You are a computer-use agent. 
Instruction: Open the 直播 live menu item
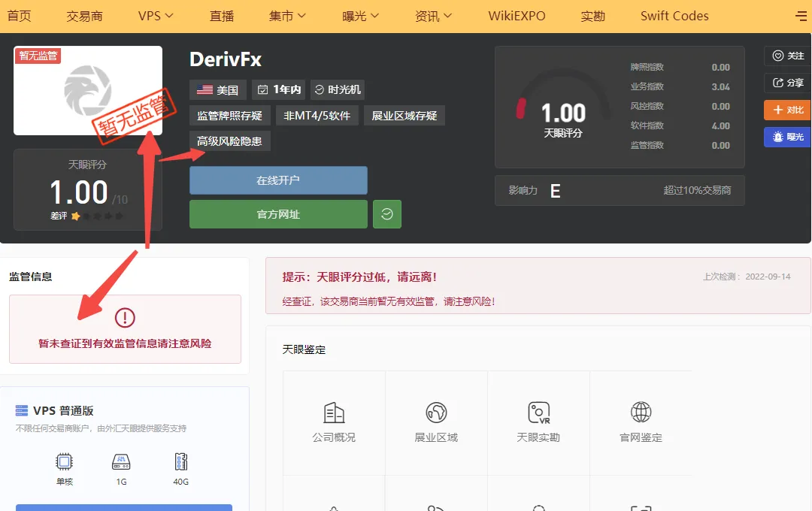pyautogui.click(x=222, y=16)
